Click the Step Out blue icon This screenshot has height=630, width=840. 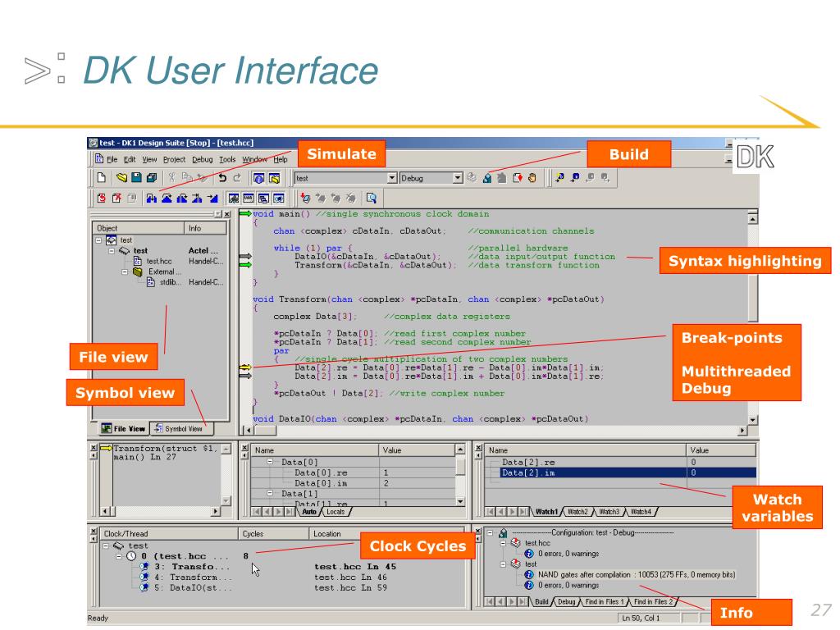pos(181,199)
